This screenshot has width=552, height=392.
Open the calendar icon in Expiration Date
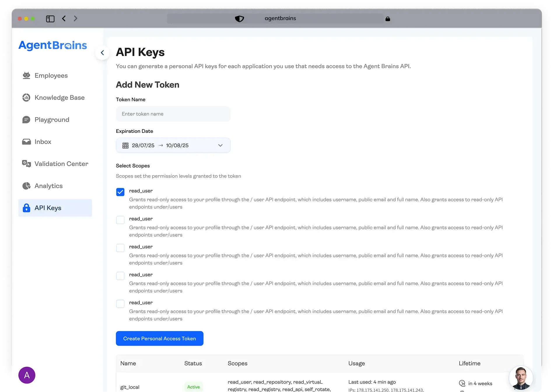(125, 145)
